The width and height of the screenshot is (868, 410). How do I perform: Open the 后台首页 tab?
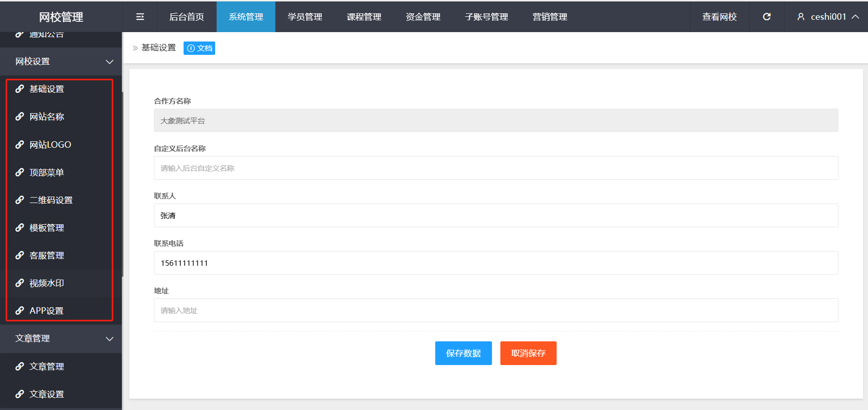coord(187,17)
